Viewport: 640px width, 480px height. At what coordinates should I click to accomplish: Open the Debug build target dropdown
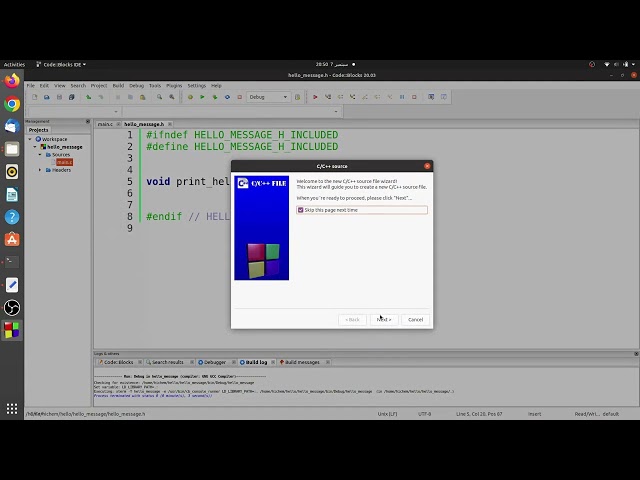[x=269, y=97]
